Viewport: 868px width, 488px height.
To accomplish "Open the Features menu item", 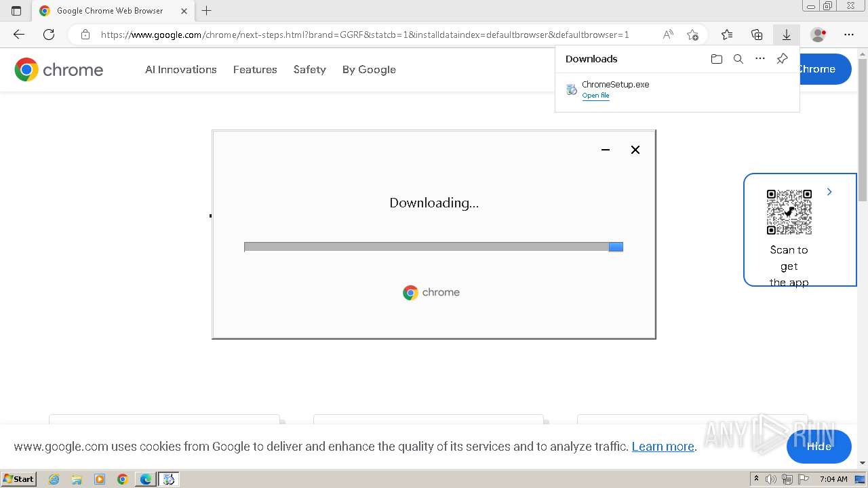I will click(255, 69).
